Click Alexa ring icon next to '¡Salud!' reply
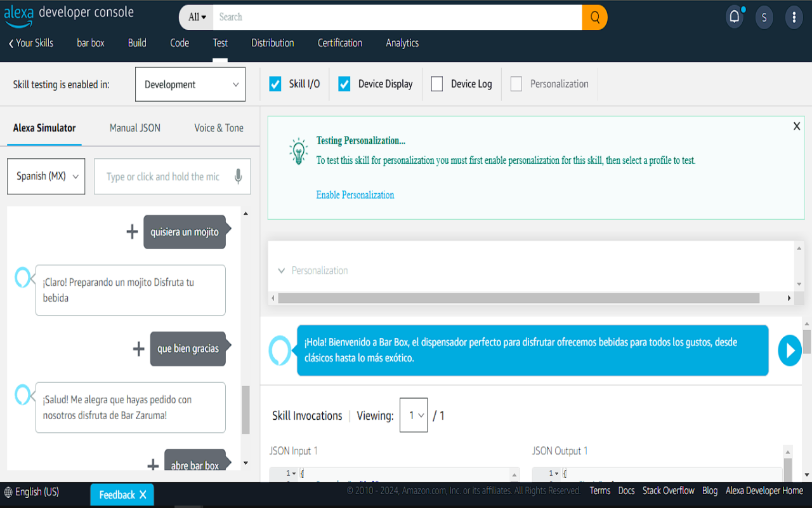Screen dimensions: 812x508 pos(23,394)
